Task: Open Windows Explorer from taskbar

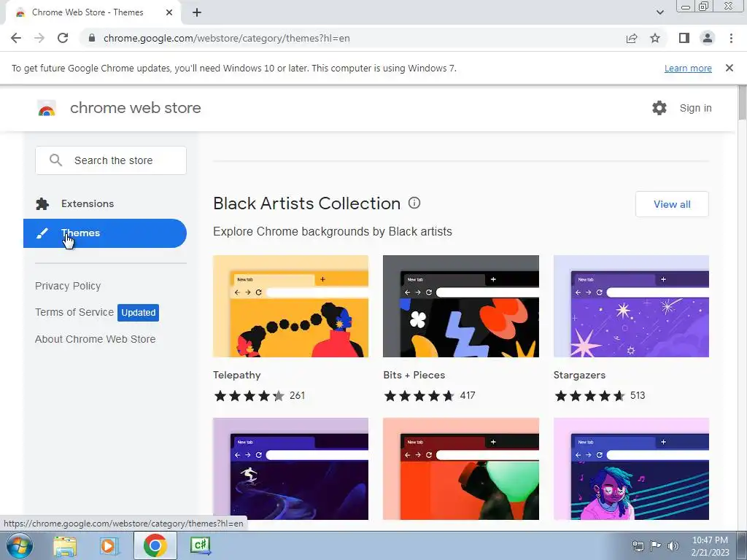Action: [65, 546]
